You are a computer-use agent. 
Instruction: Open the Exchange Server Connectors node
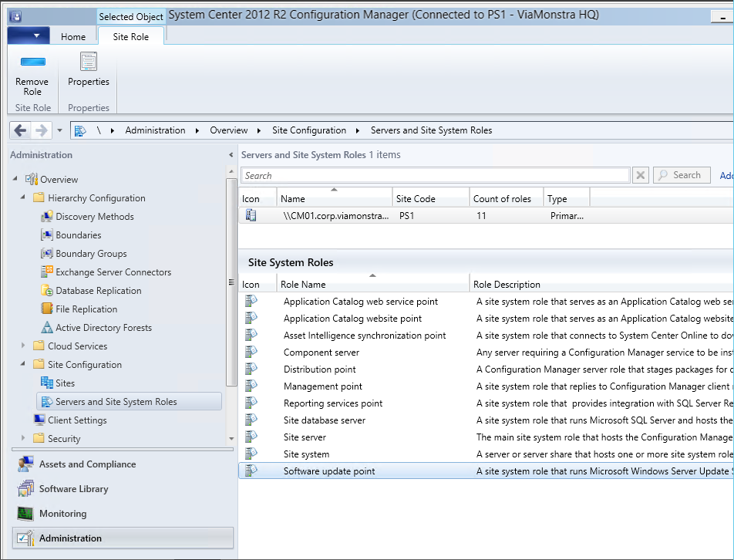tap(113, 272)
